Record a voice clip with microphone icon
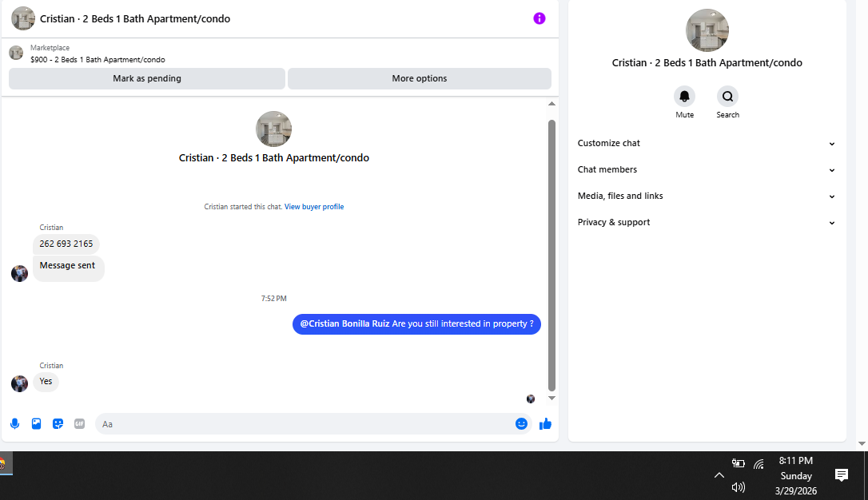This screenshot has height=500, width=868. click(x=15, y=423)
